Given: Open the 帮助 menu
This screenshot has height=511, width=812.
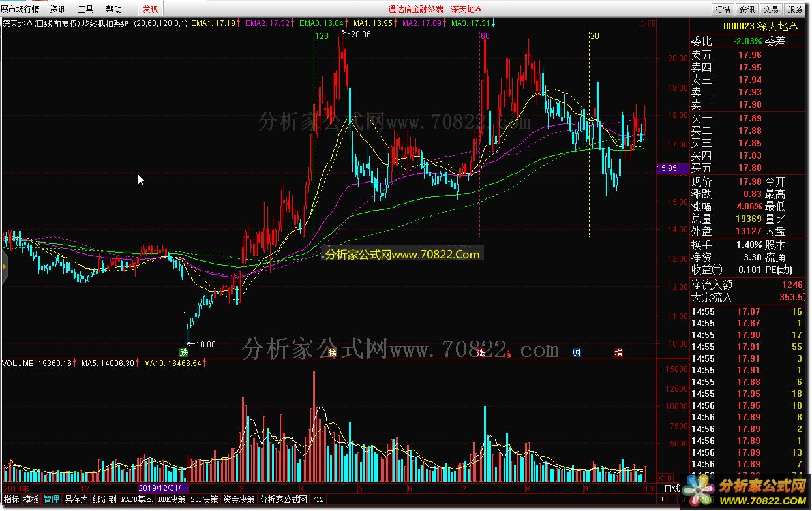Looking at the screenshot, I should coord(113,9).
